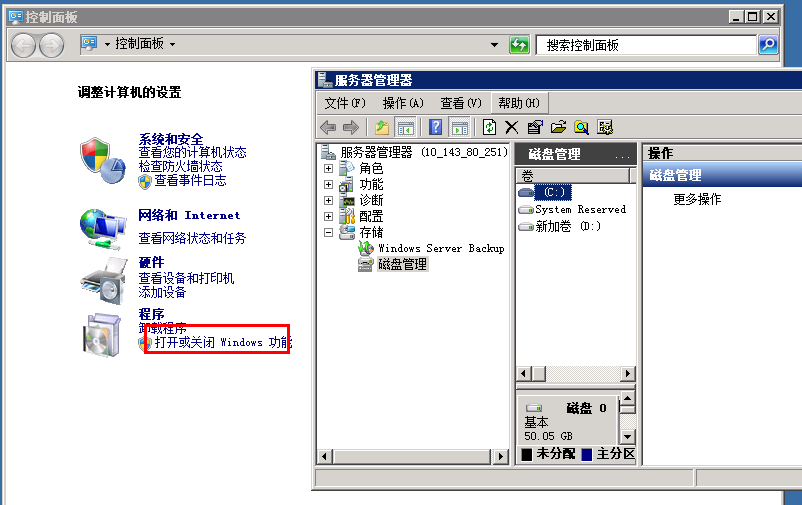Click the black X delete icon
802x505 pixels.
(x=511, y=127)
